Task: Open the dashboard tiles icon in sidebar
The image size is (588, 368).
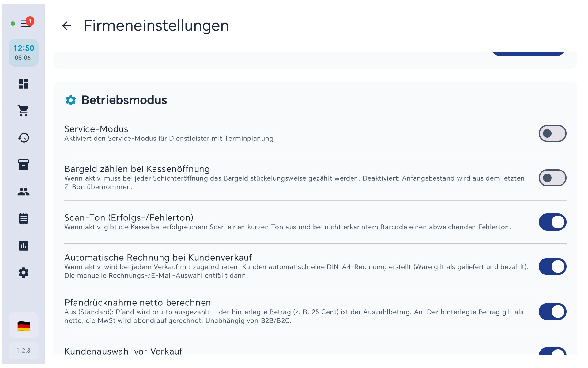Action: tap(24, 84)
